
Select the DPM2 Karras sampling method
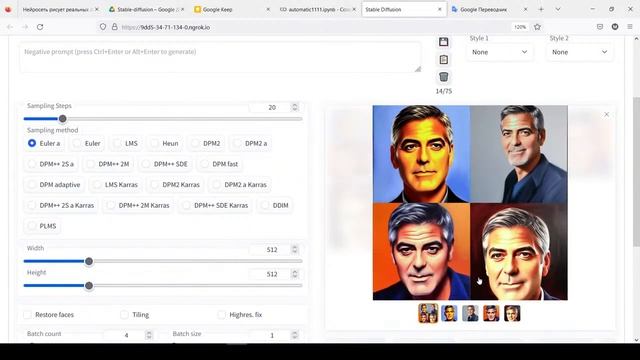click(x=175, y=184)
